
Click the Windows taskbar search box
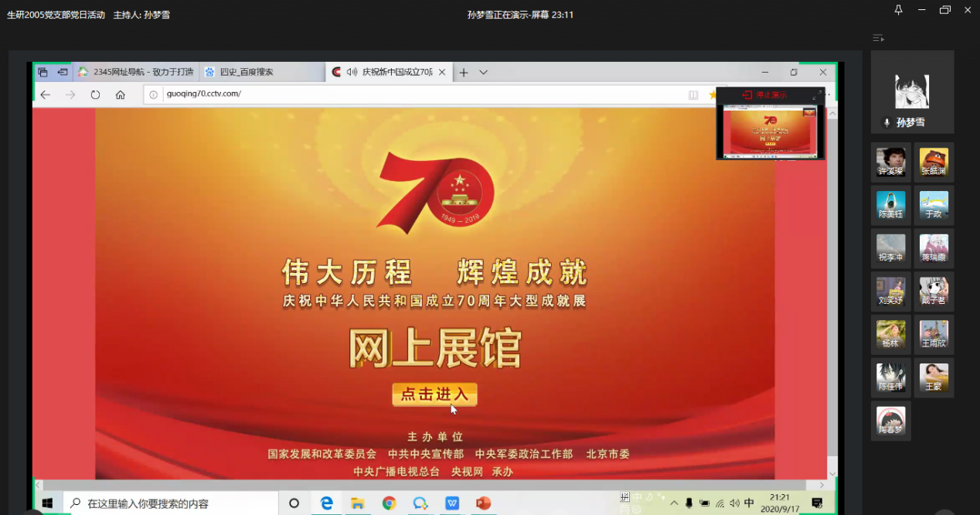[171, 503]
